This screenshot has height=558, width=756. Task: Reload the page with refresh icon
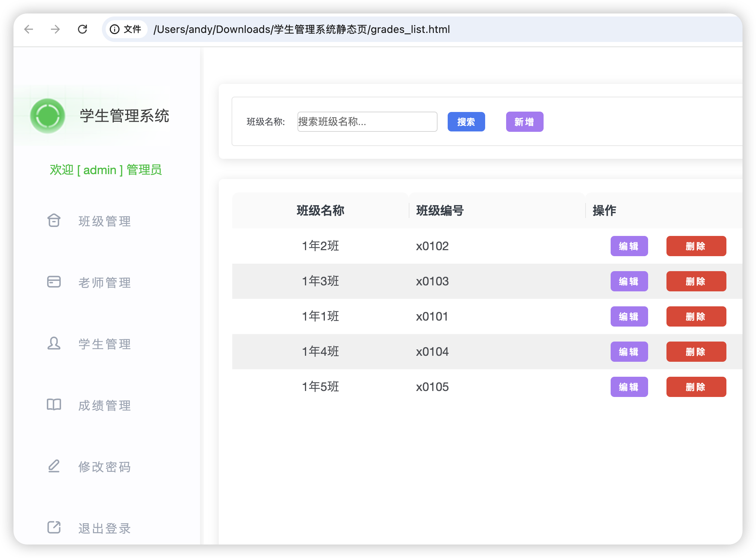tap(82, 29)
